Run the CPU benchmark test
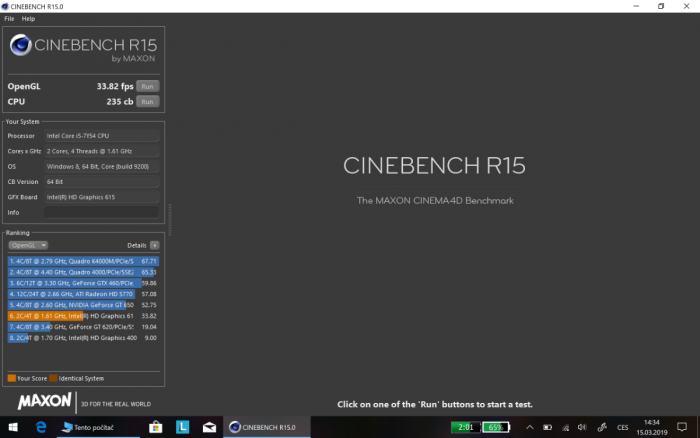 pos(147,101)
